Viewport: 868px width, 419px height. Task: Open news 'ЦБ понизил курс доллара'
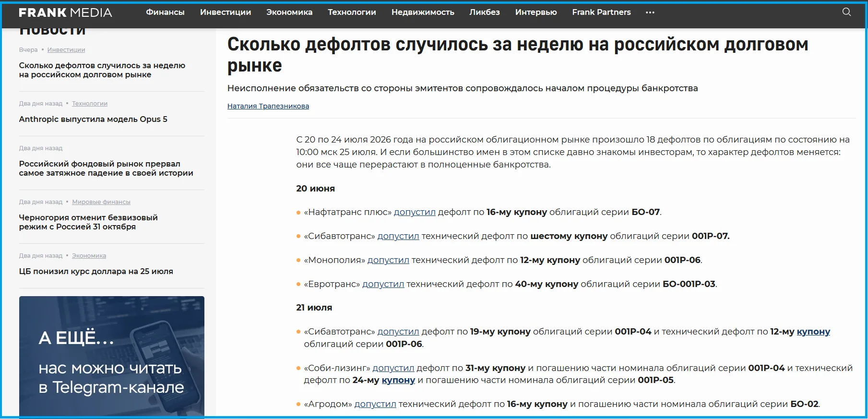(x=96, y=271)
